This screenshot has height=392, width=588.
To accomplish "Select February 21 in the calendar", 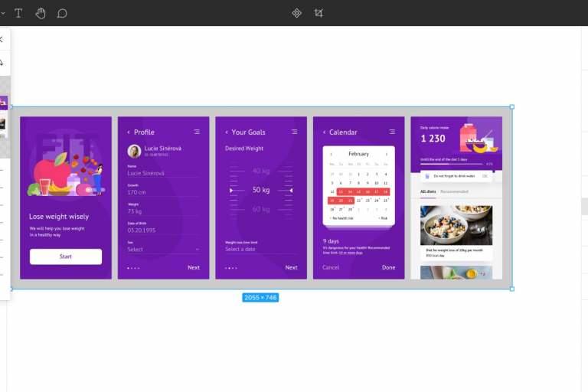I will click(x=350, y=201).
